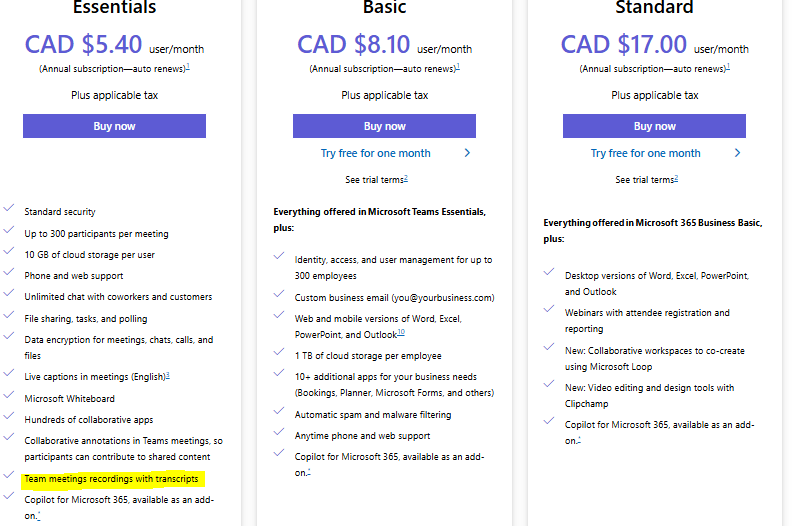Click chevron arrow beside Standard free trial
Image resolution: width=804 pixels, height=526 pixels.
(737, 153)
